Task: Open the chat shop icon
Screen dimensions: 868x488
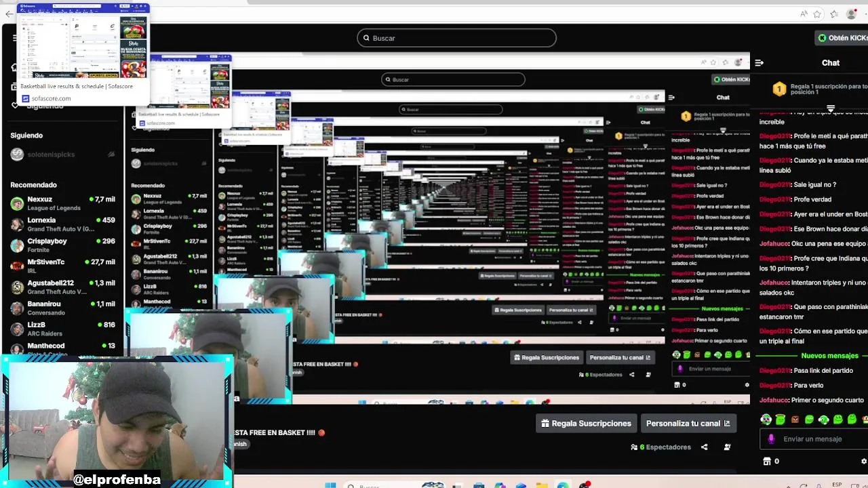Action: pyautogui.click(x=767, y=462)
